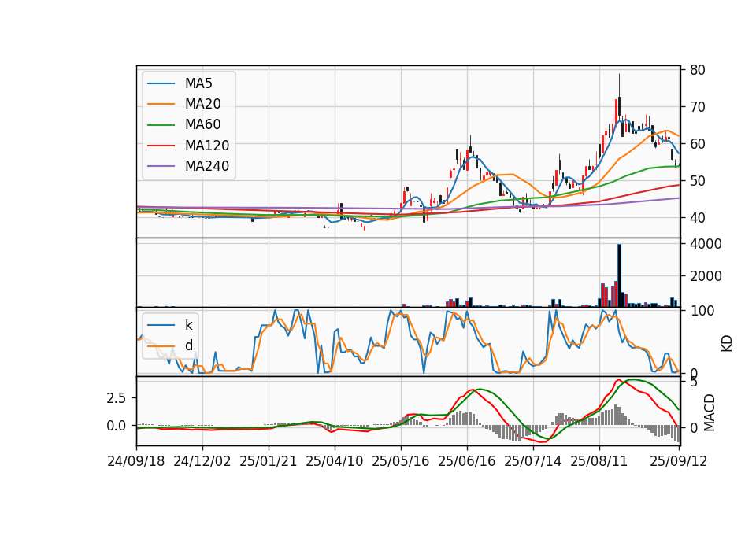Click the blue MA5 legend line sample

tap(161, 83)
